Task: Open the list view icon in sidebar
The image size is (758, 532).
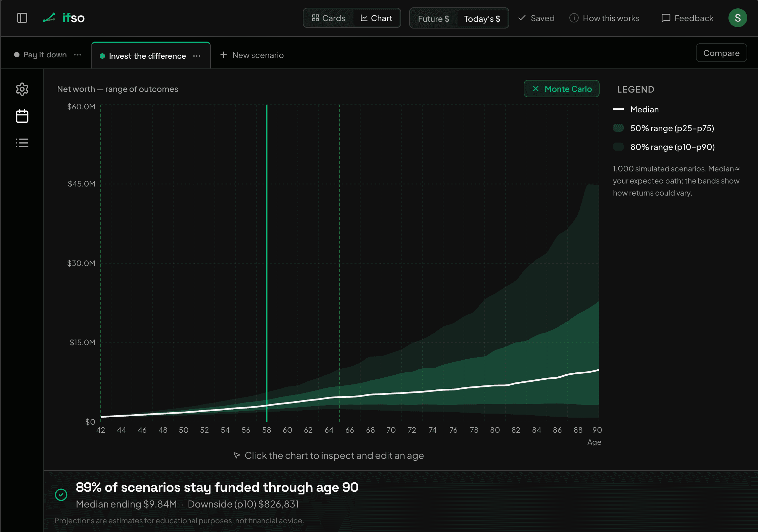Action: click(22, 143)
